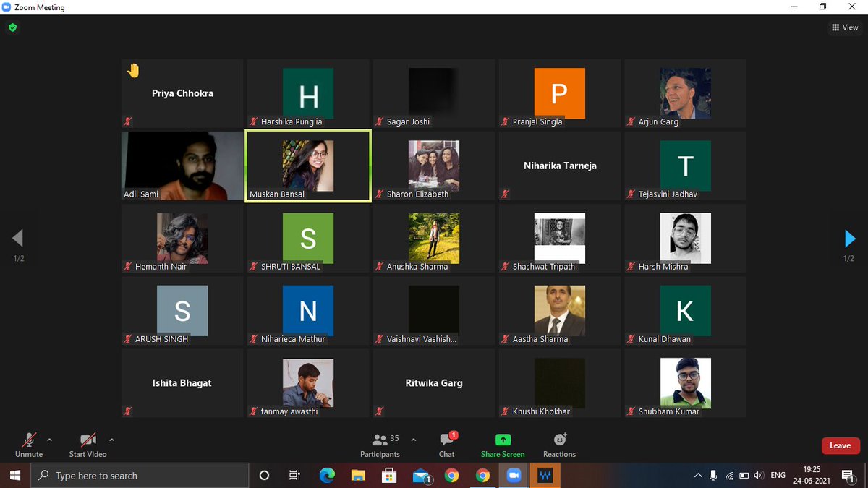Viewport: 868px width, 488px height.
Task: Click the battery tray icon
Action: 744,475
